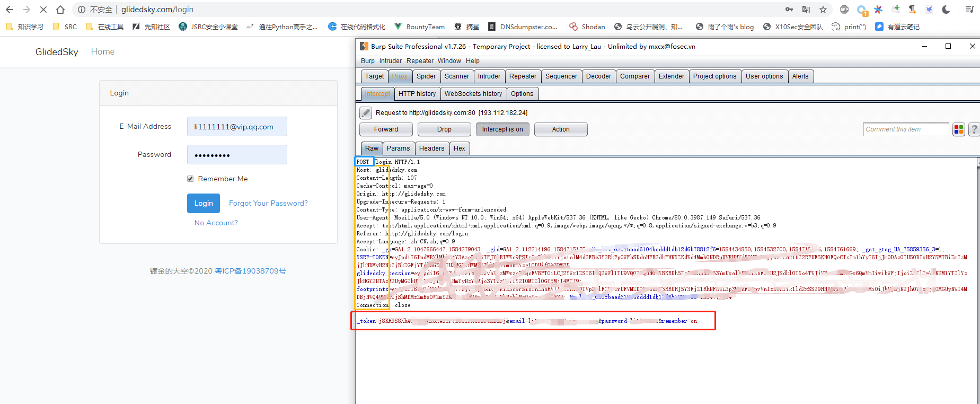The height and width of the screenshot is (404, 980).
Task: Open the Intruder menu in menu bar
Action: pos(391,61)
